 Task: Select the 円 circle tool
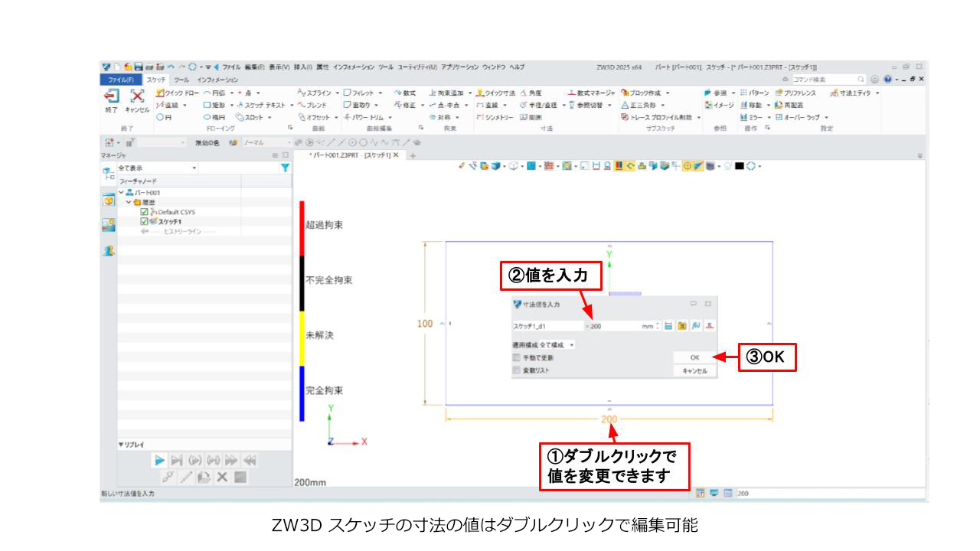[x=162, y=117]
